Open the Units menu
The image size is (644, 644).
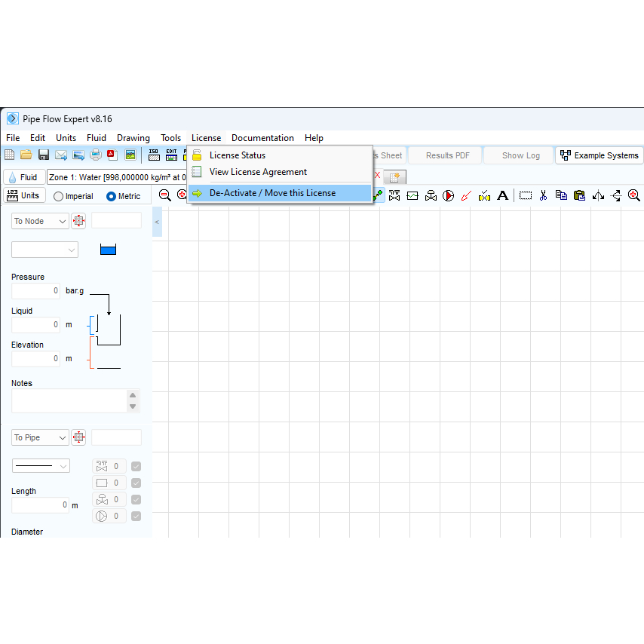coord(66,138)
